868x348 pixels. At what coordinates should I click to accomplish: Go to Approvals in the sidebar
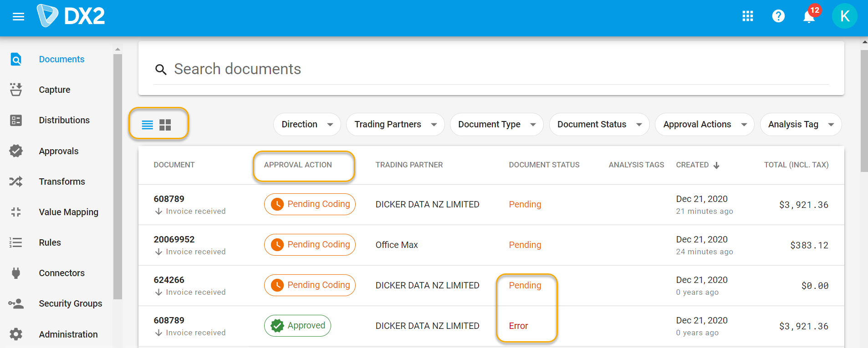[59, 151]
